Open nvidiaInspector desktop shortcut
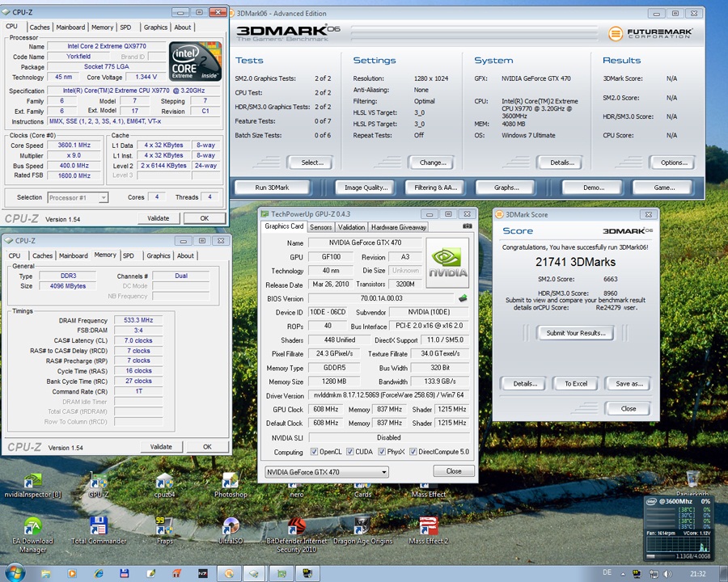This screenshot has height=582, width=728. point(32,486)
